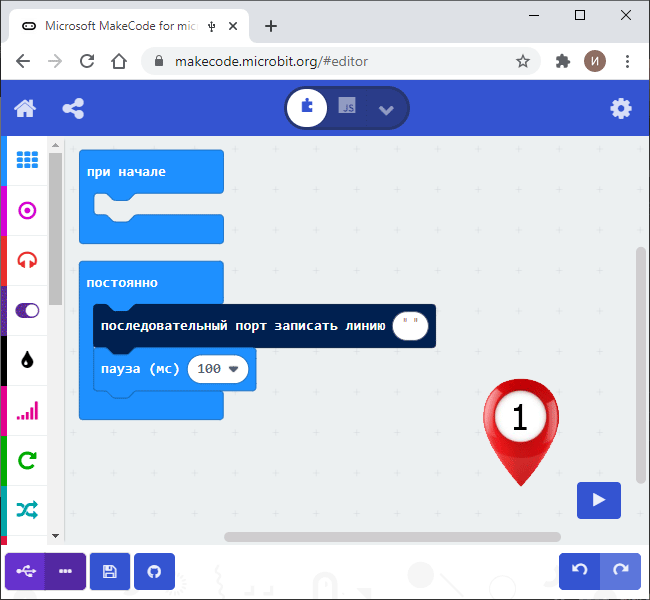Close the Microsoft MakeCode tab
This screenshot has width=650, height=600.
233,26
